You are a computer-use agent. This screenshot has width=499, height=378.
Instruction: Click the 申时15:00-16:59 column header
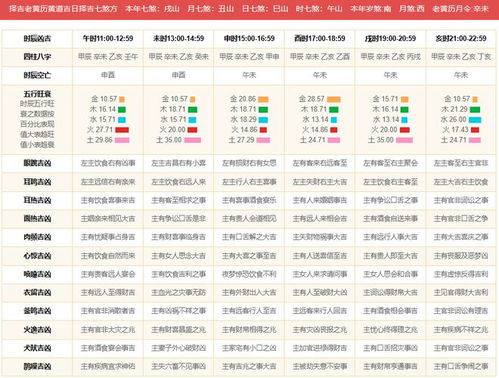click(249, 39)
